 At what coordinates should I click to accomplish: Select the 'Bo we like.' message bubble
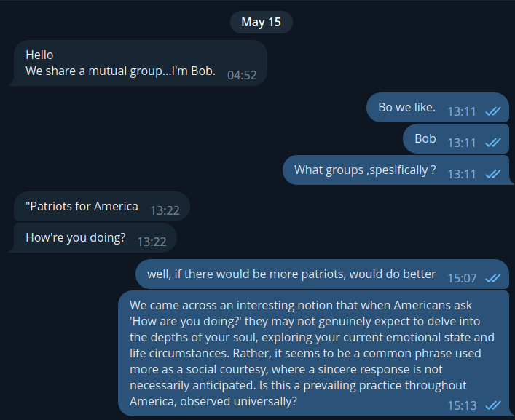pos(406,108)
